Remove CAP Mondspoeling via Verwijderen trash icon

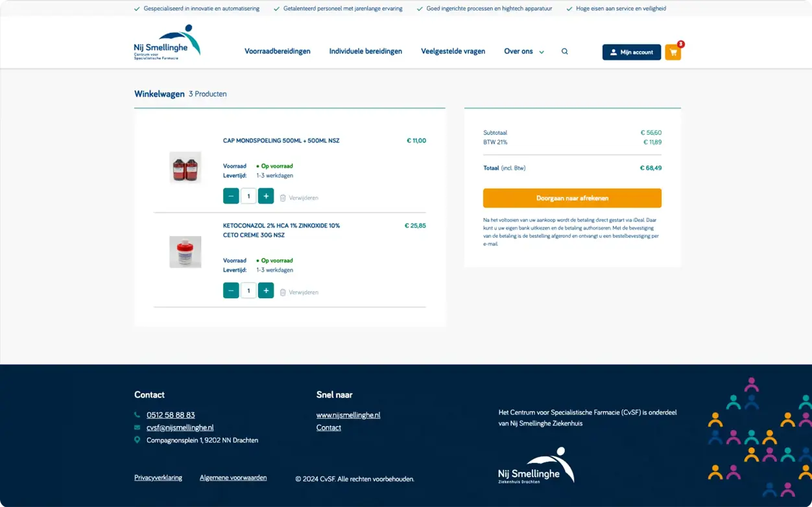pyautogui.click(x=283, y=198)
